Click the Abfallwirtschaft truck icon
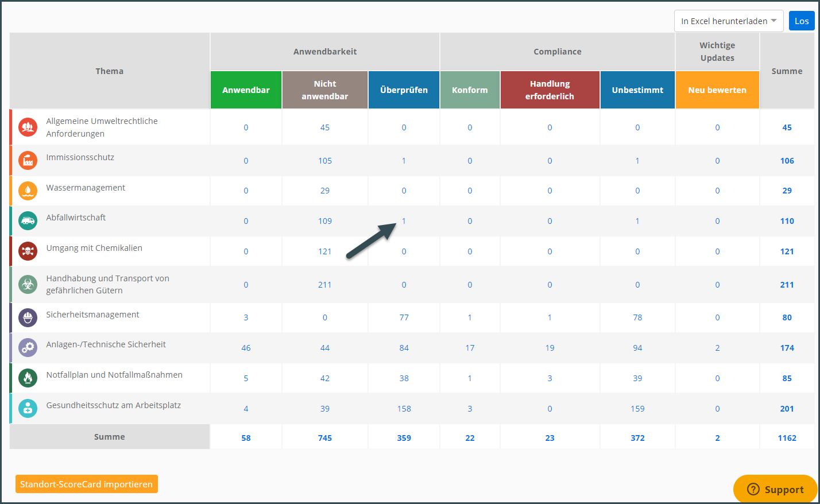The width and height of the screenshot is (820, 504). click(x=28, y=220)
